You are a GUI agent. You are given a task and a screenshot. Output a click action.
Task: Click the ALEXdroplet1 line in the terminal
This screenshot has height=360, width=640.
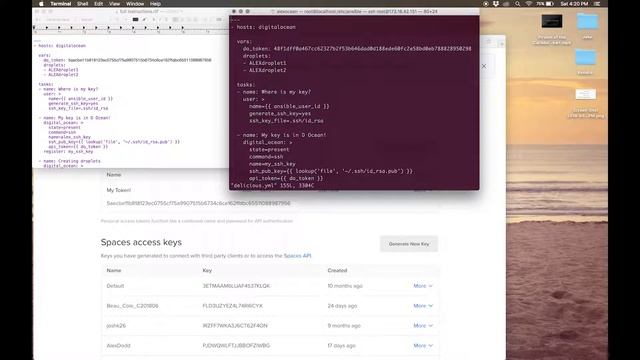(264, 63)
